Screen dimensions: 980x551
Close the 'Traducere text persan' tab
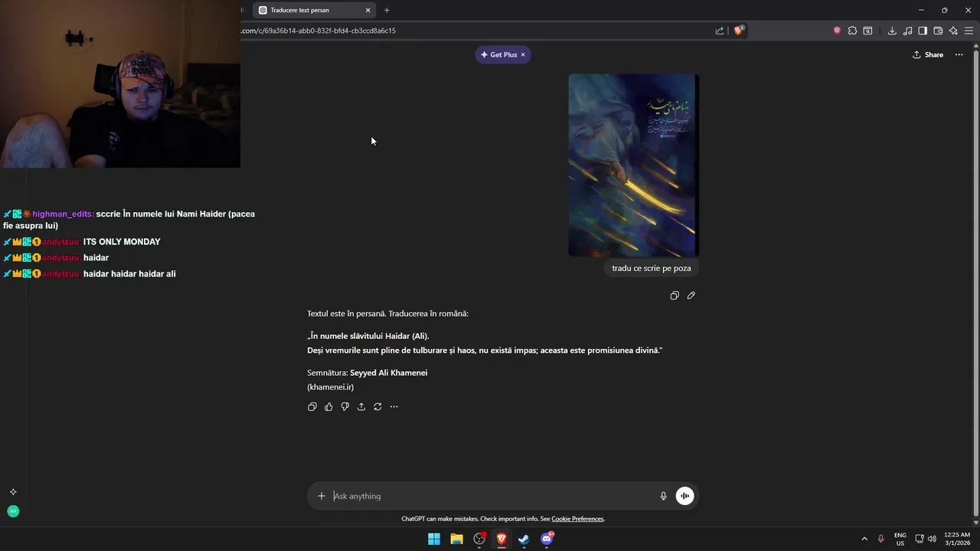[367, 10]
